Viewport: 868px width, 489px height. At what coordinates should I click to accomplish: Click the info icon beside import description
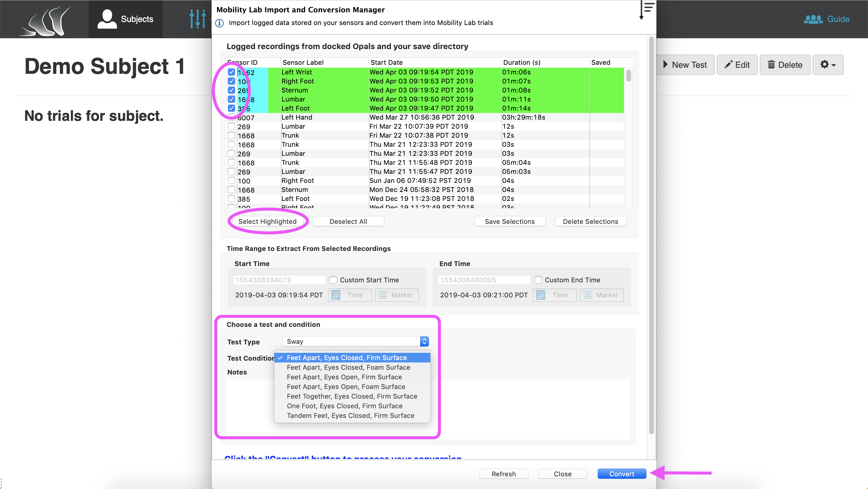[x=219, y=23]
